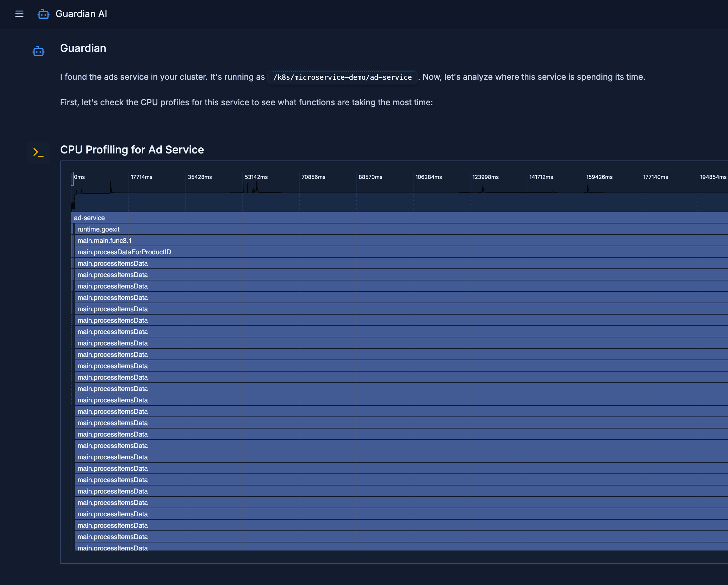Click the 17714ms timeline marker
728x585 pixels.
coord(141,177)
